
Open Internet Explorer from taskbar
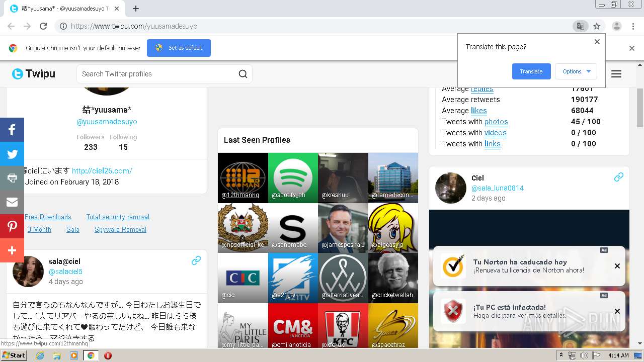tap(40, 355)
